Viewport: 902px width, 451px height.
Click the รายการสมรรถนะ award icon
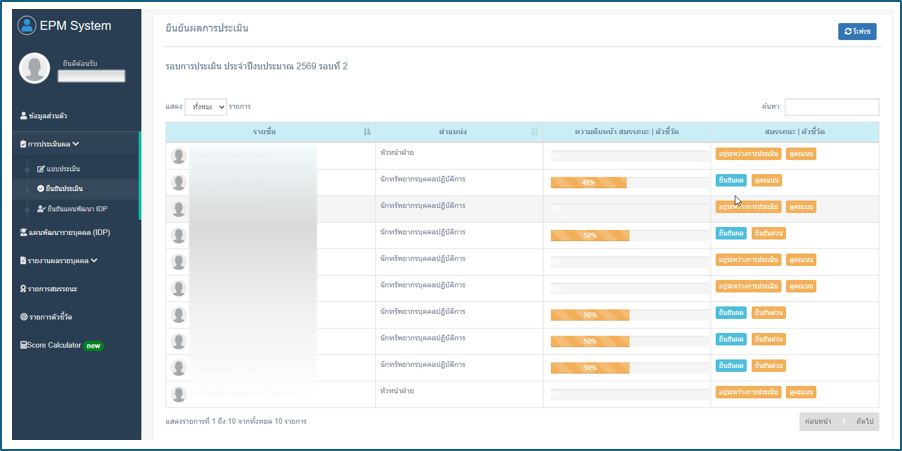point(23,288)
